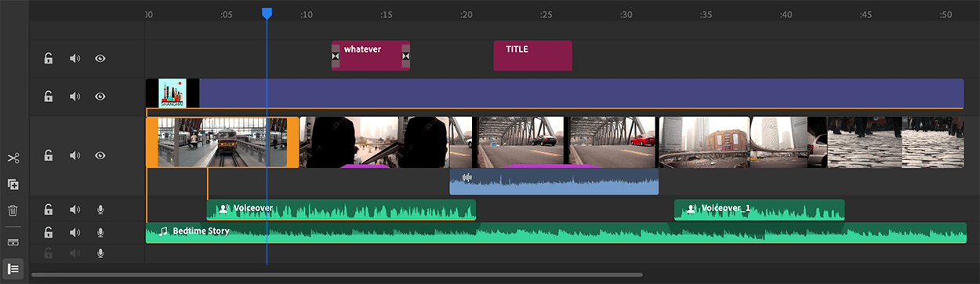The height and width of the screenshot is (284, 980).
Task: Click the :35 ruler mark
Action: (706, 15)
